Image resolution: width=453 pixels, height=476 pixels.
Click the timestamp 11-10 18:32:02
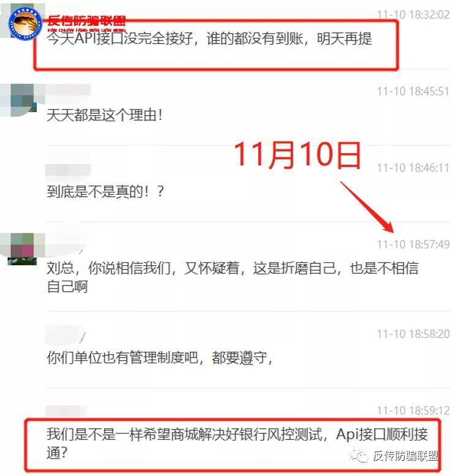tap(413, 15)
